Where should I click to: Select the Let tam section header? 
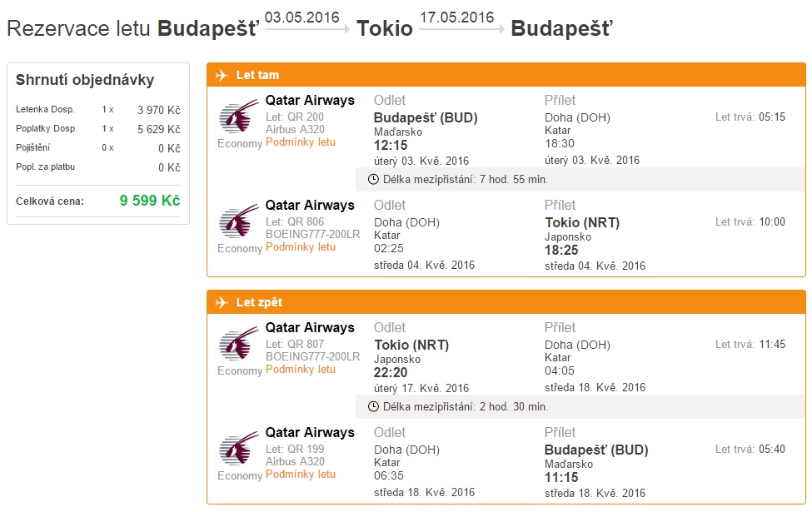(506, 75)
